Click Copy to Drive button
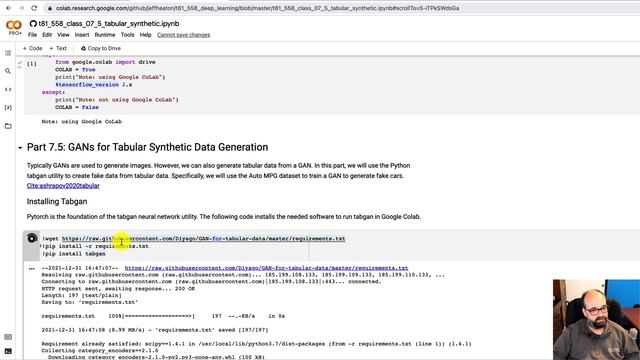 [x=101, y=48]
